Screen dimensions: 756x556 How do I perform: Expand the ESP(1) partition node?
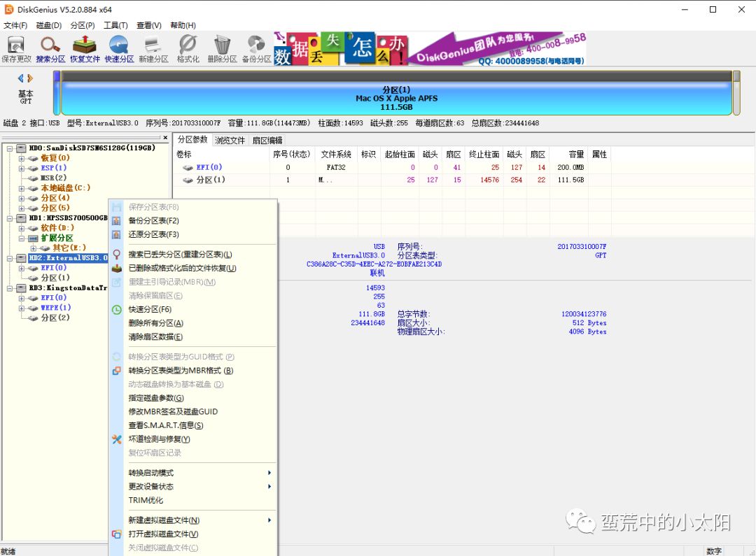[x=21, y=168]
